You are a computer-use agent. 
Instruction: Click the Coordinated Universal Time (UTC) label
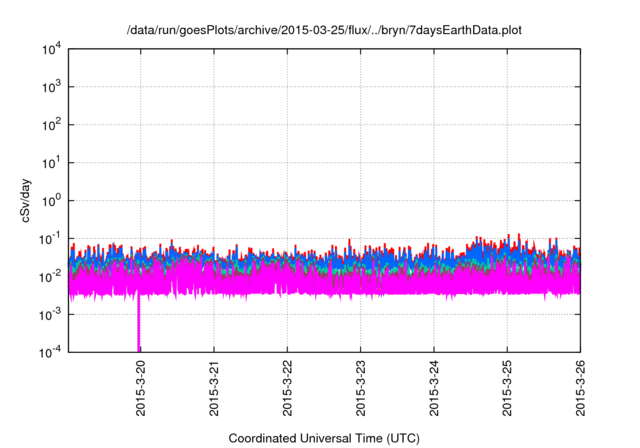pos(324,439)
